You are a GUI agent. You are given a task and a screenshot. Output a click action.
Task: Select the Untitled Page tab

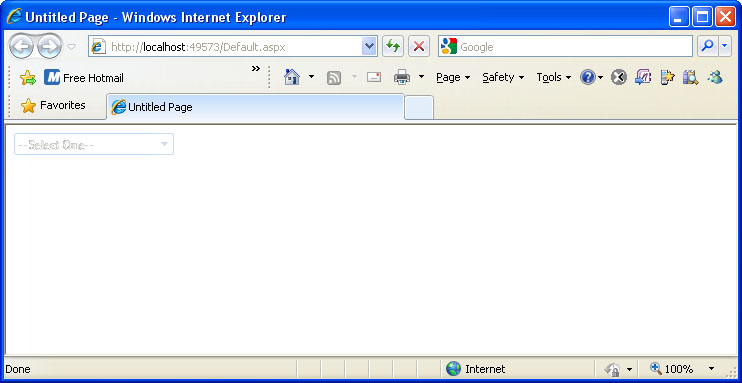[256, 107]
